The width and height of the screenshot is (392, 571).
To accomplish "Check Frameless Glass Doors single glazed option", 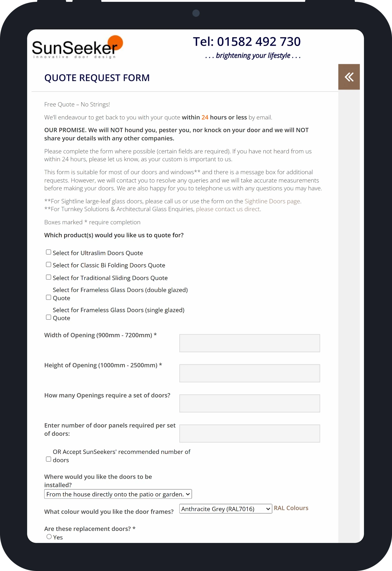I will click(x=48, y=317).
